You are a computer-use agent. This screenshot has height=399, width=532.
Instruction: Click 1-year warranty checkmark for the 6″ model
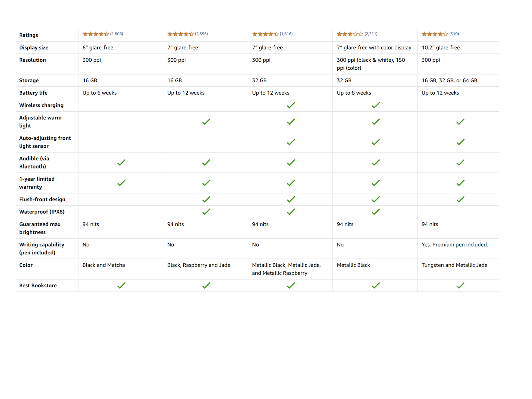(x=121, y=183)
